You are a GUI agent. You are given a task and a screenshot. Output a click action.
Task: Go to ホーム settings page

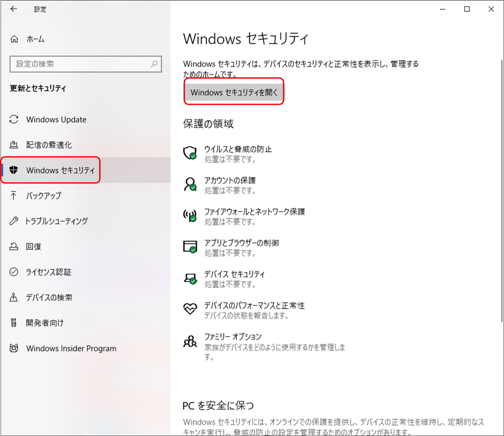pos(85,39)
